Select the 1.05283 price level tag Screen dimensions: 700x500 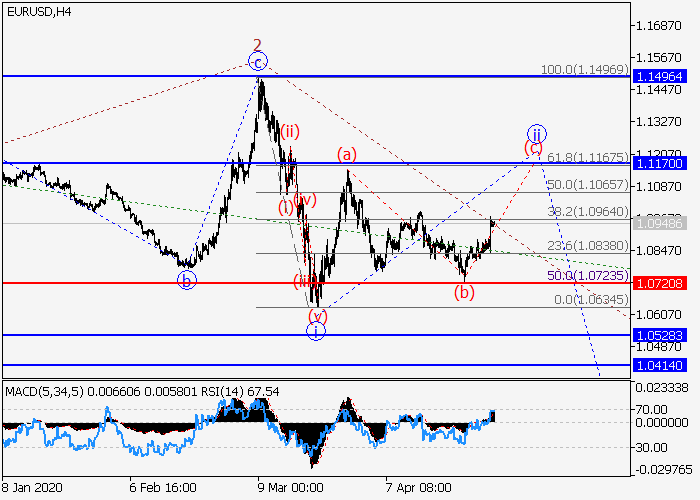[660, 335]
